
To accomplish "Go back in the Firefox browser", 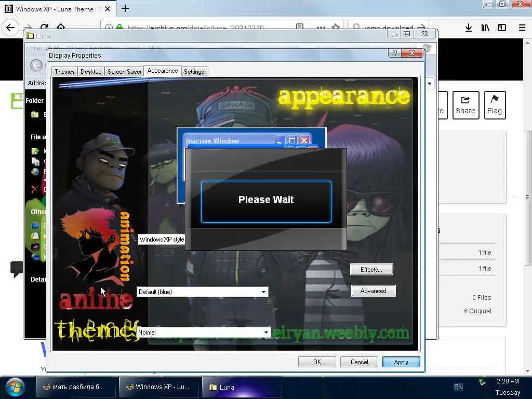I will tap(10, 28).
